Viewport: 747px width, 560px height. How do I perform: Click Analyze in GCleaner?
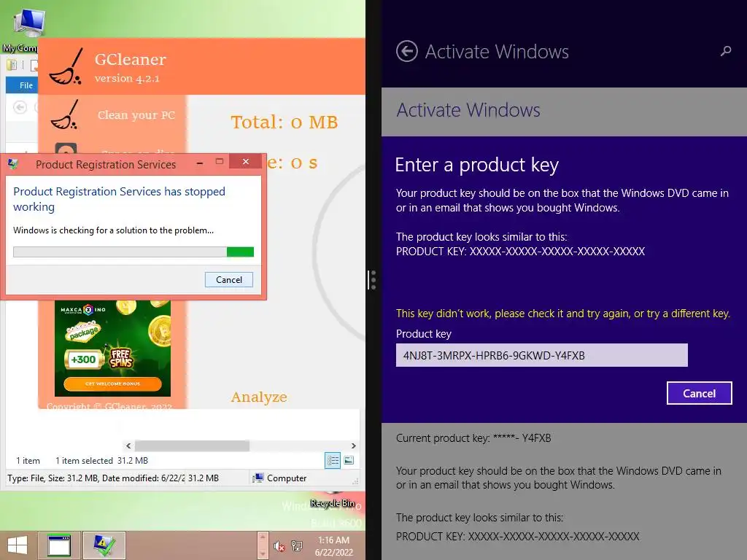click(259, 397)
